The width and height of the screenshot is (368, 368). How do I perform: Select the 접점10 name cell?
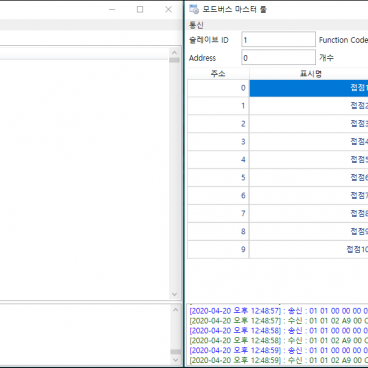pyautogui.click(x=309, y=250)
